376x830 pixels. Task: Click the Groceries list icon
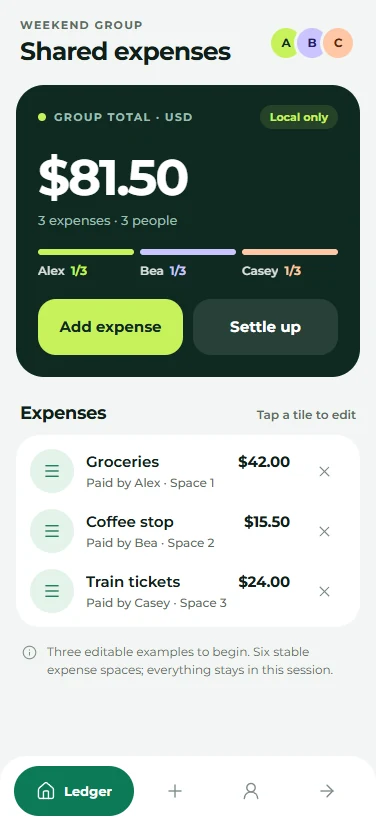click(x=52, y=471)
